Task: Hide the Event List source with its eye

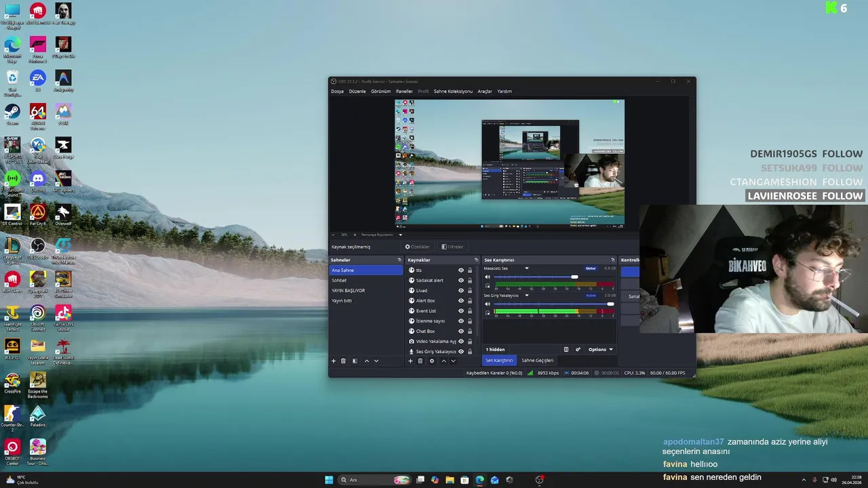Action: click(x=461, y=310)
